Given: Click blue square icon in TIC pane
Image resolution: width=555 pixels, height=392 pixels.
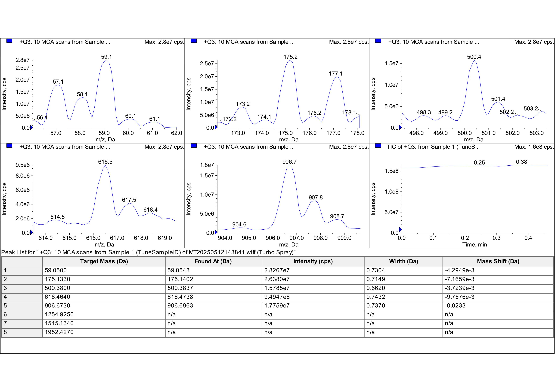Looking at the screenshot, I should point(378,146).
